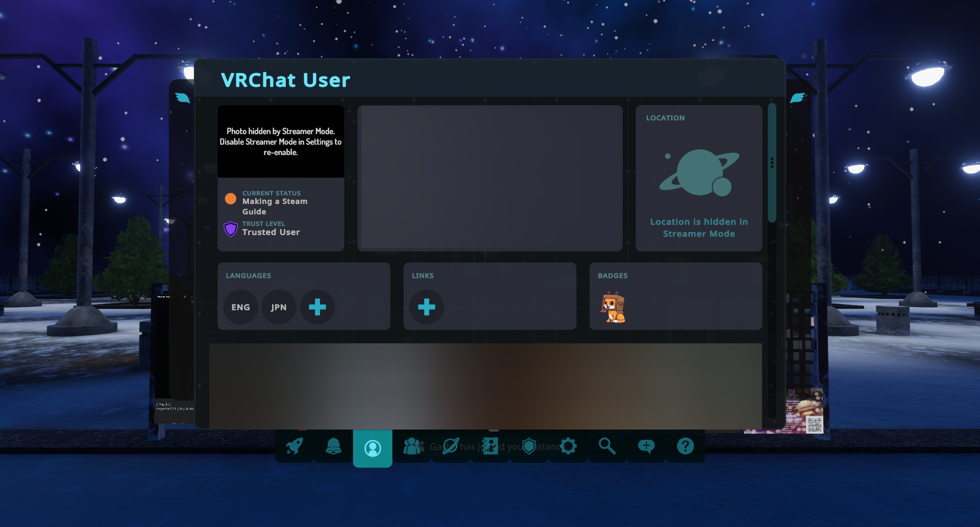This screenshot has width=980, height=527.
Task: Click the LANGUAGES section heading
Action: point(249,275)
